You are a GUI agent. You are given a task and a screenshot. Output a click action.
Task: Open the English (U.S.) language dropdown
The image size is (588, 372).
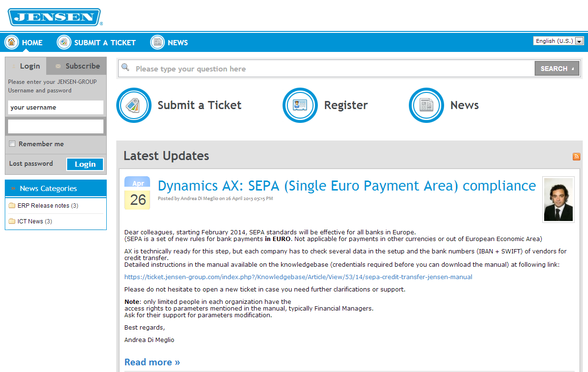click(x=558, y=41)
